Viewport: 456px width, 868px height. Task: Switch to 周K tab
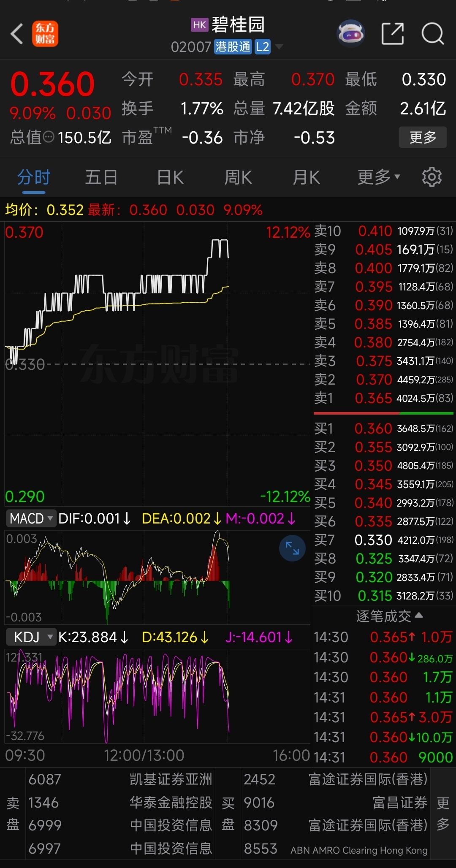tap(238, 177)
